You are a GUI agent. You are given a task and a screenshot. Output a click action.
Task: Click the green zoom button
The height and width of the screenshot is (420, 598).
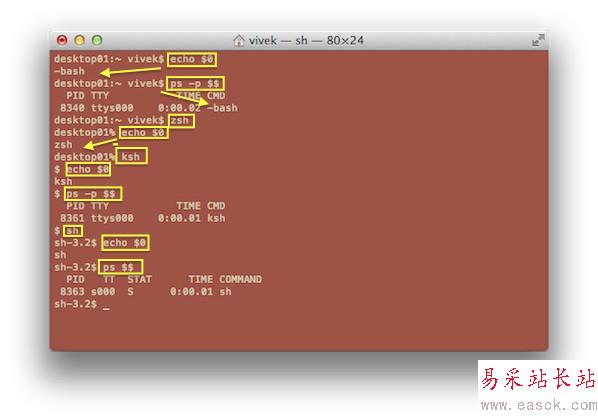(x=97, y=40)
